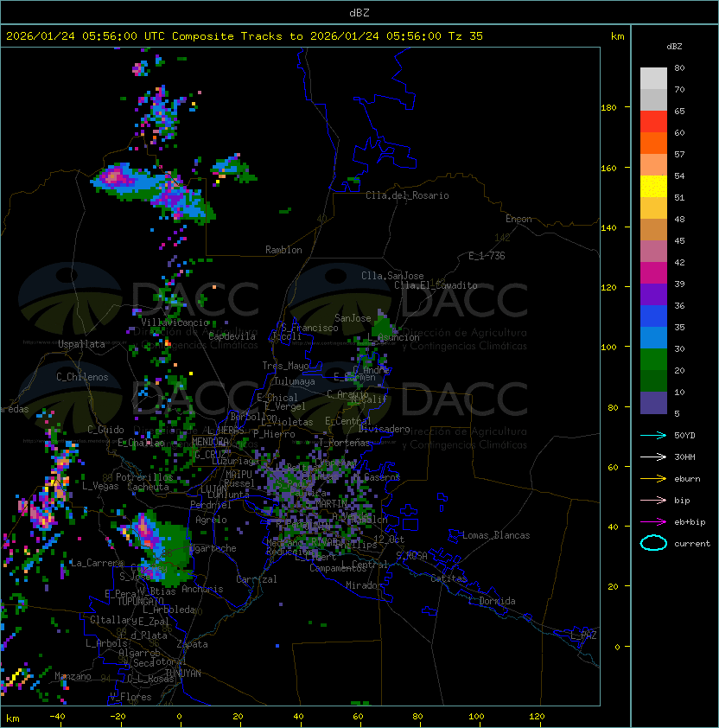The image size is (719, 728).
Task: Click the 'dBZ' heading above color legend
Action: (x=674, y=47)
